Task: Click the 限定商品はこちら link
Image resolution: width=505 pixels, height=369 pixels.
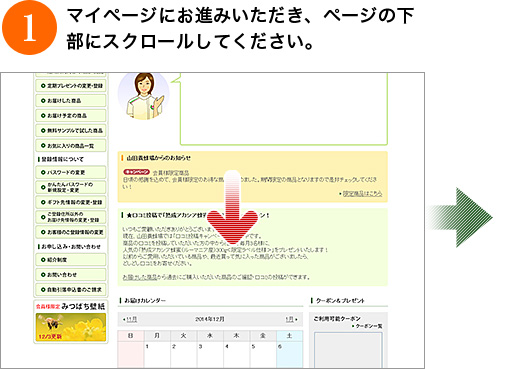Action: point(362,193)
